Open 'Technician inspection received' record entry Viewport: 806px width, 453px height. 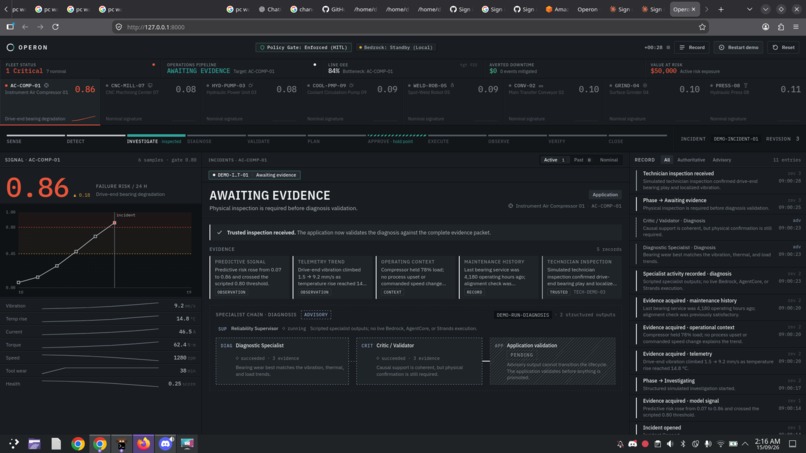719,180
